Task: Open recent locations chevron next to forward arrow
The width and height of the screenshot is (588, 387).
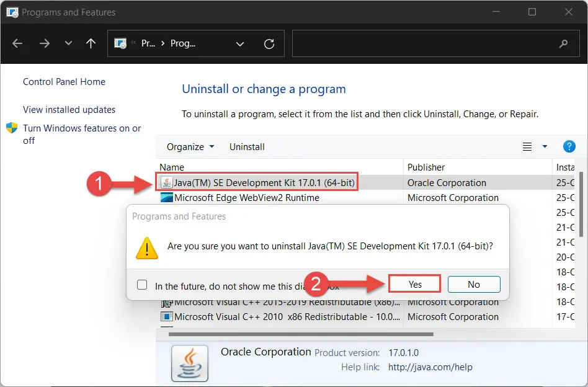Action: tap(68, 43)
